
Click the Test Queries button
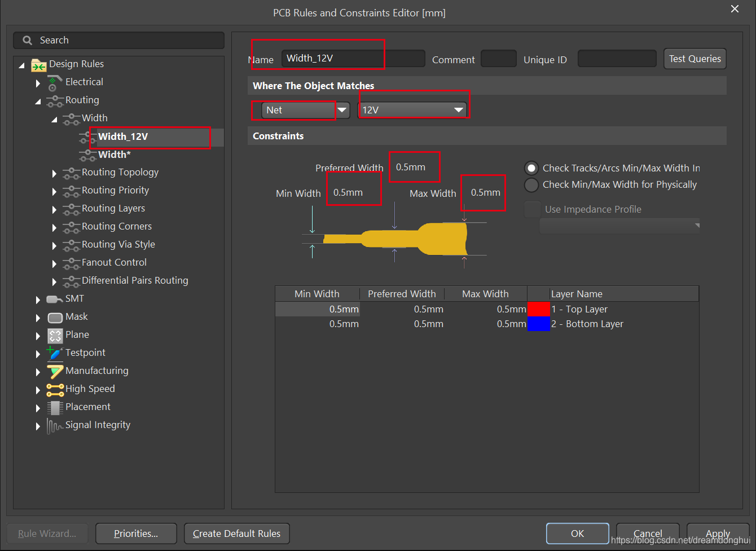(695, 59)
